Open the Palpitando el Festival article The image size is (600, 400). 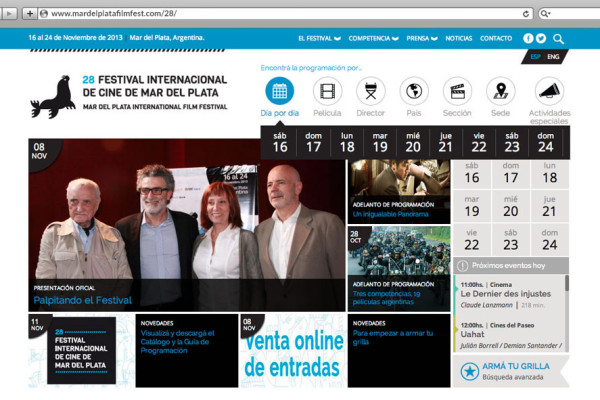[83, 300]
